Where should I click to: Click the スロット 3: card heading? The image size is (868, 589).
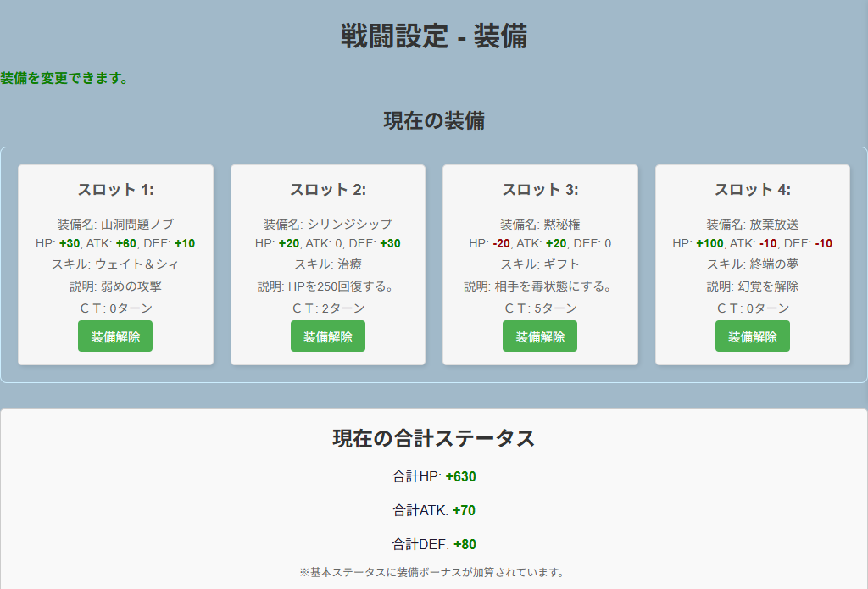(540, 190)
